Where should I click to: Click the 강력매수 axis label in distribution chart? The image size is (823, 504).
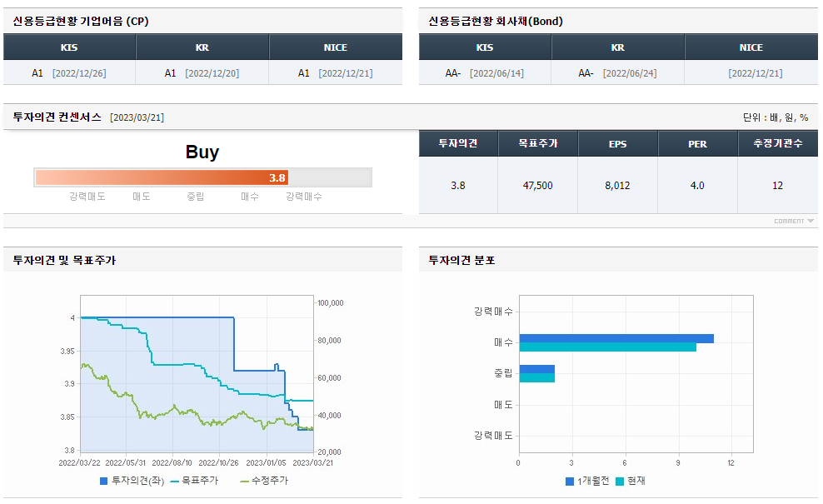[x=493, y=312]
